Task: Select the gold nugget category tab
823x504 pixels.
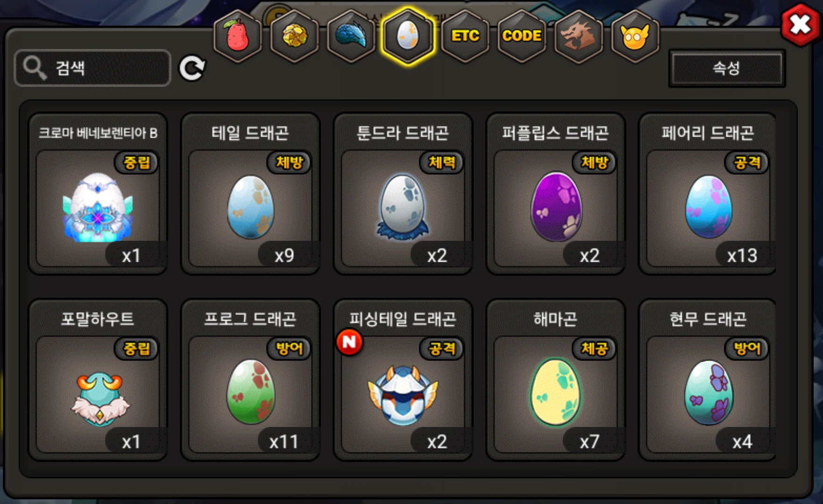Action: point(295,36)
